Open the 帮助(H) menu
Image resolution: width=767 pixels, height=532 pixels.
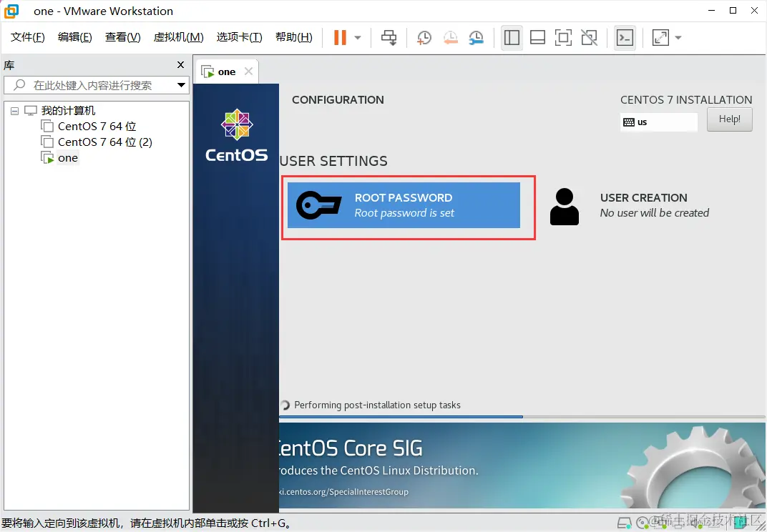[293, 37]
